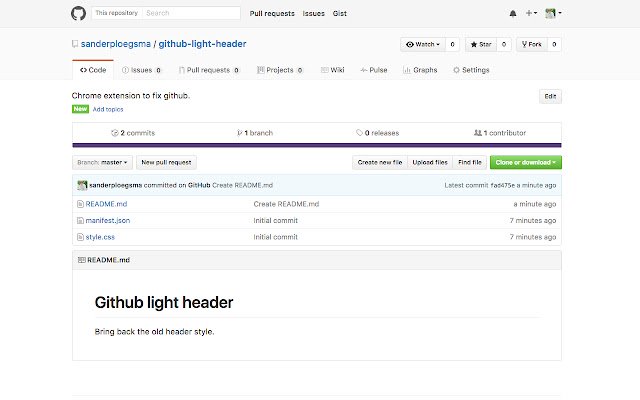Click Create new file button
The image size is (640, 400).
380,162
